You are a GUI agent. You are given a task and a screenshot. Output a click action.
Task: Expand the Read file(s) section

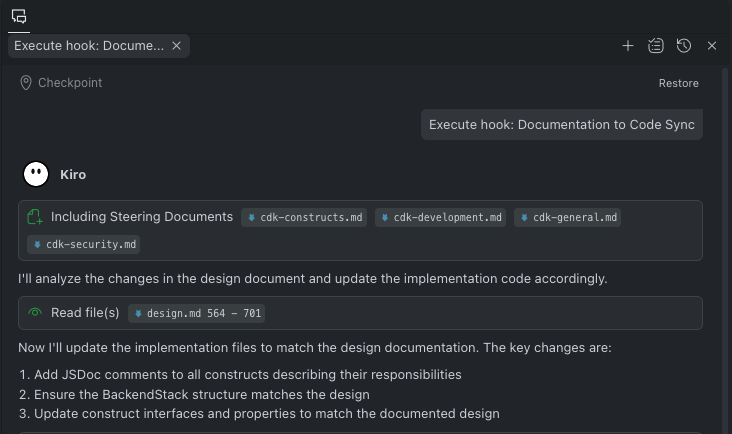[85, 313]
